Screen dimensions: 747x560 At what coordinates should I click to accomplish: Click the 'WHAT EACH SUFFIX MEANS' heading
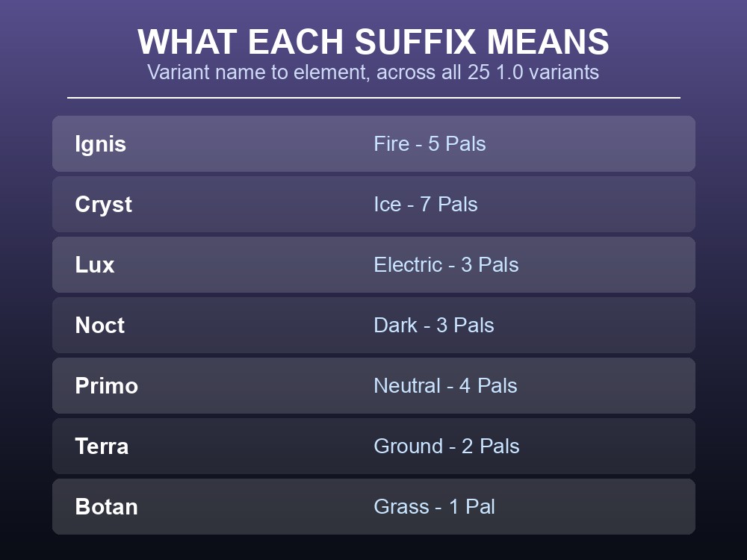point(373,42)
